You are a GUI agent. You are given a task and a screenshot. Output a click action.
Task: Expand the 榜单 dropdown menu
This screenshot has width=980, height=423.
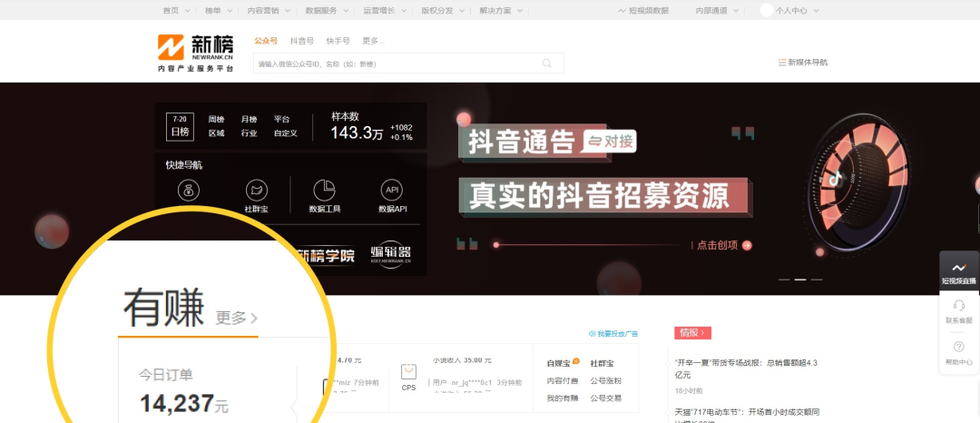(x=216, y=10)
